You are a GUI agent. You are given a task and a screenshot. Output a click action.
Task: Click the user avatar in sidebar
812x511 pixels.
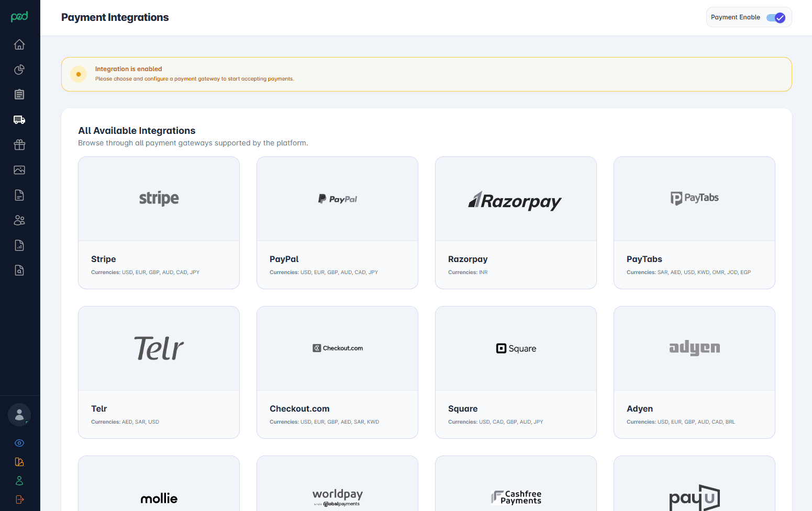click(19, 415)
